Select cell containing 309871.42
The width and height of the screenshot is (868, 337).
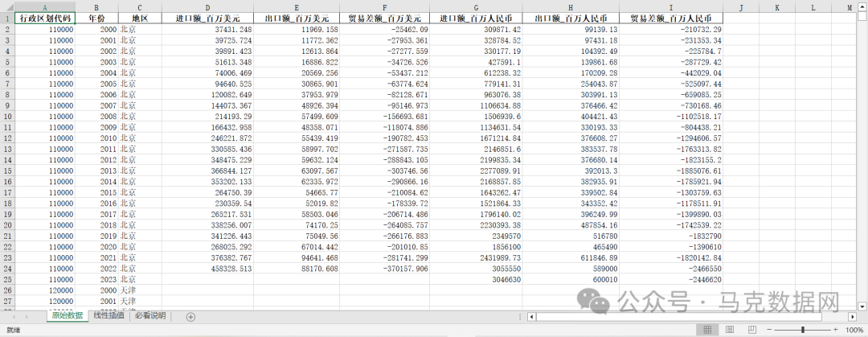[476, 30]
